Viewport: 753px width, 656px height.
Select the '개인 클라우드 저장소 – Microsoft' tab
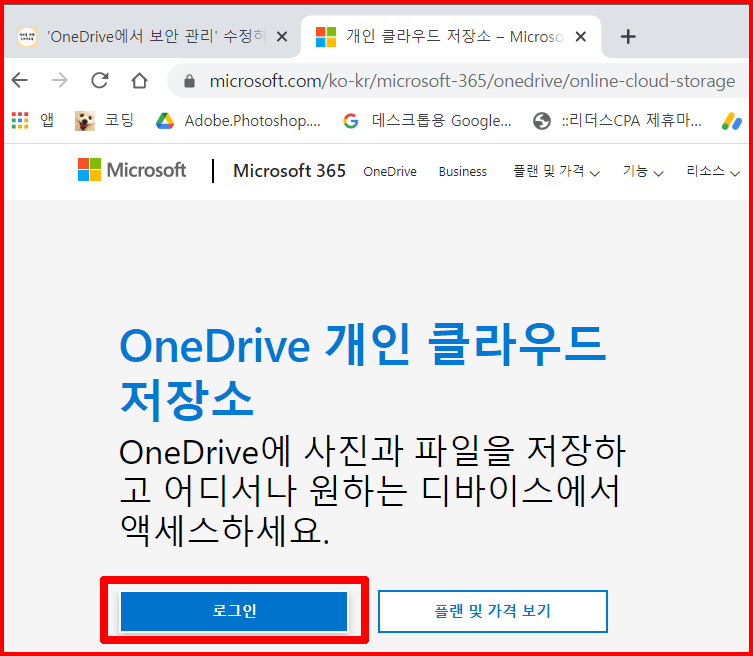pyautogui.click(x=450, y=36)
